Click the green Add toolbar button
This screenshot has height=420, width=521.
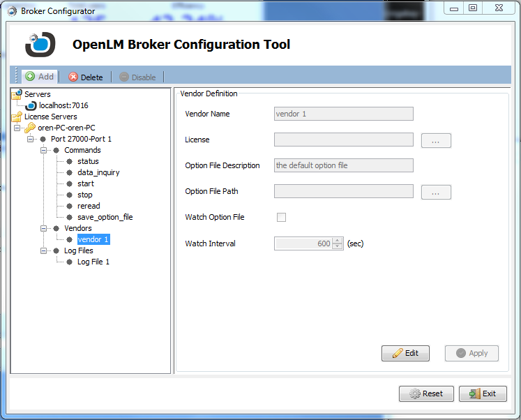pyautogui.click(x=40, y=77)
